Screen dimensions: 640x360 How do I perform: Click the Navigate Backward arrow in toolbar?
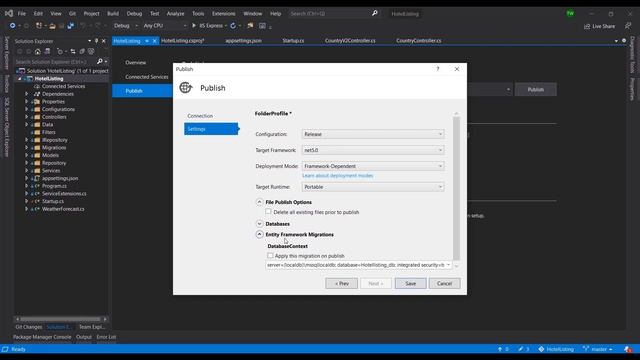[13, 26]
